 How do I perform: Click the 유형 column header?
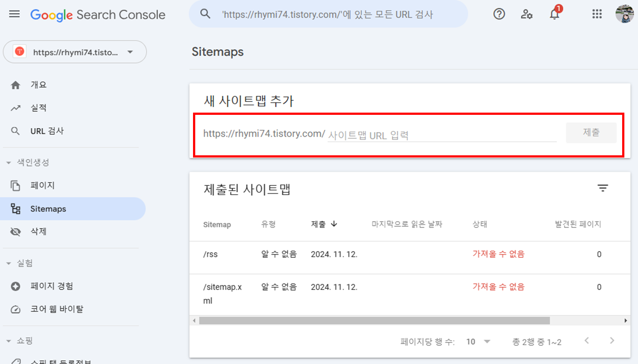pyautogui.click(x=268, y=224)
